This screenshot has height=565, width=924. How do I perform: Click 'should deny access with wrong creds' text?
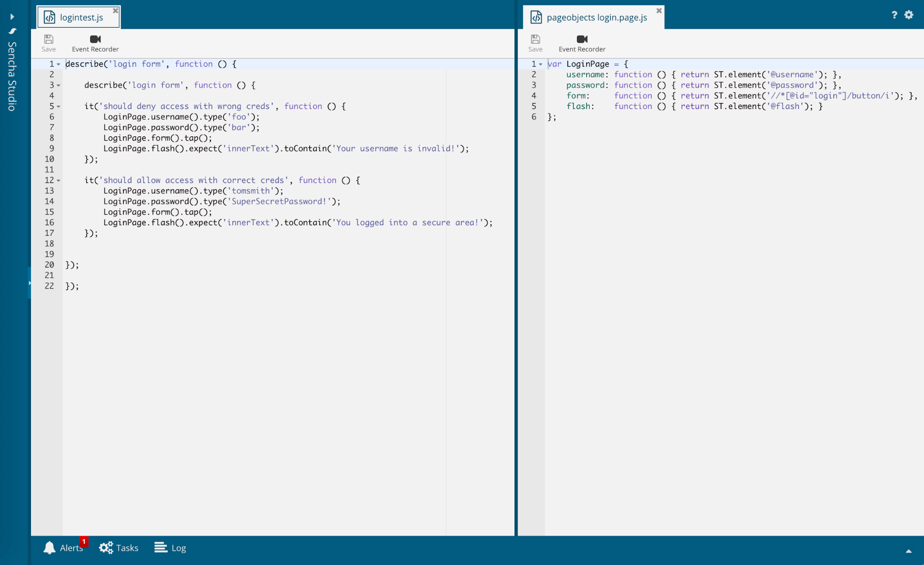[x=186, y=106]
